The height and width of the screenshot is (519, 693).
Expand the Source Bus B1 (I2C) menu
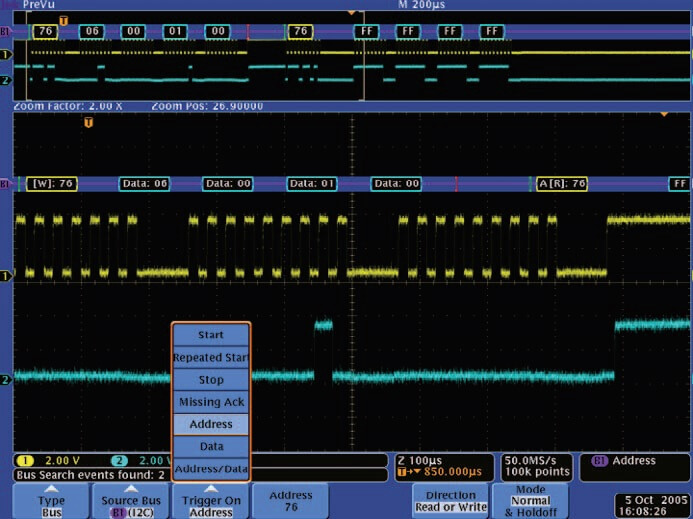click(x=131, y=500)
